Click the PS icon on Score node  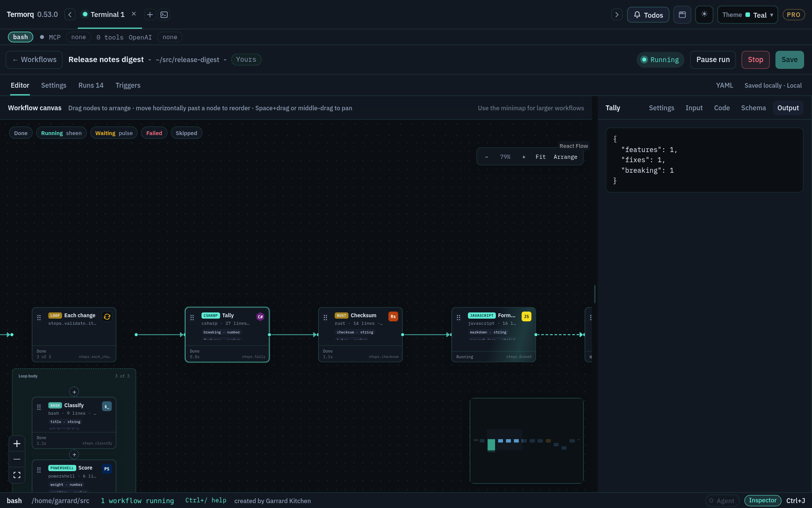click(x=107, y=469)
